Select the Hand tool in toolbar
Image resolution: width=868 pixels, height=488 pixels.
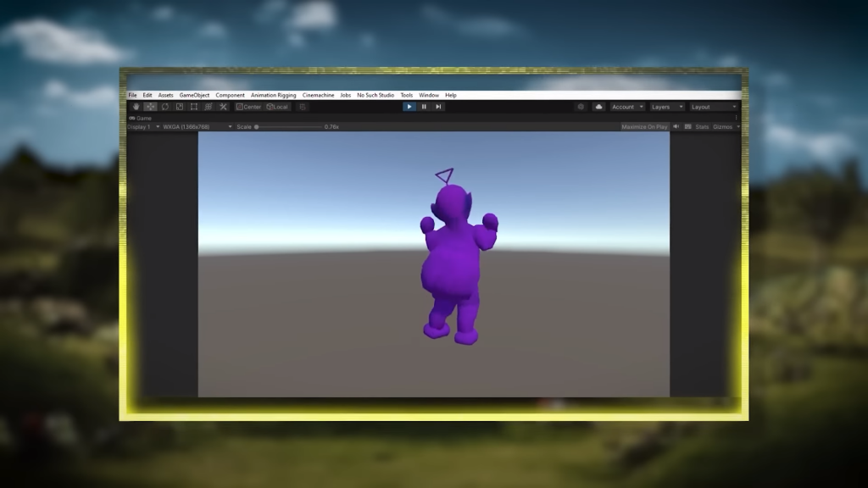136,107
